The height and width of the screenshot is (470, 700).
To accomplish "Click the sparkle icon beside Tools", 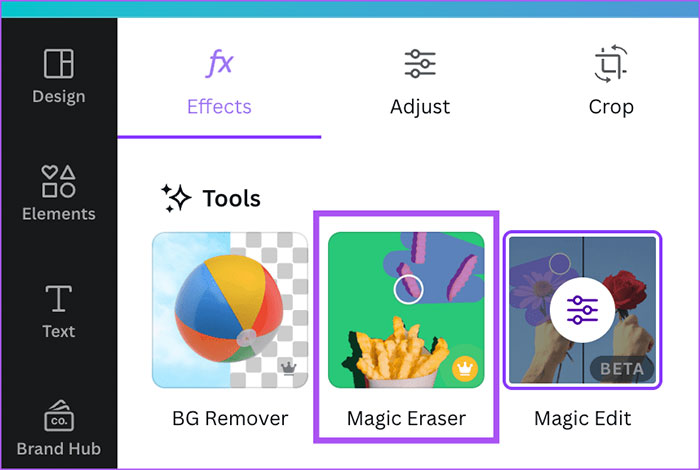I will [x=176, y=198].
